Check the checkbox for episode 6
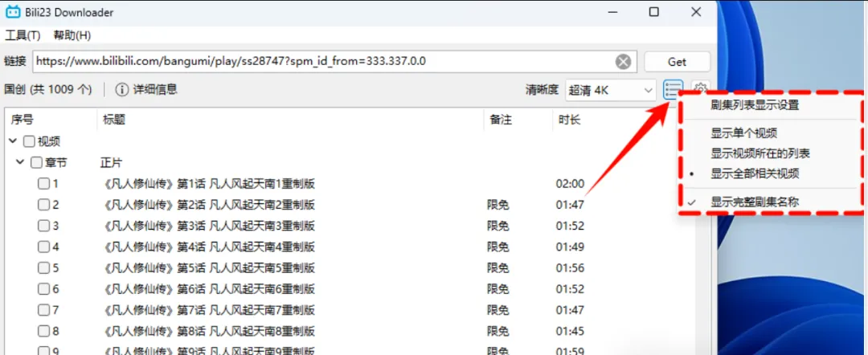868x355 pixels. coord(43,289)
